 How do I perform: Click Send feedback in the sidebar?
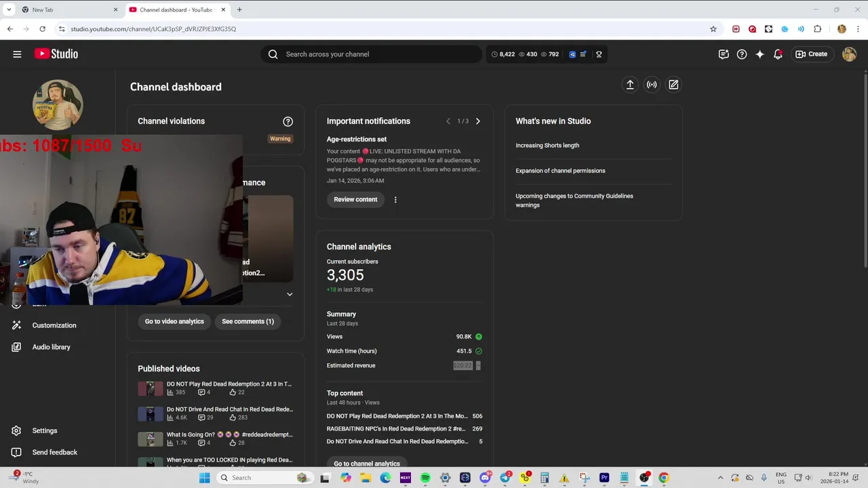(54, 452)
